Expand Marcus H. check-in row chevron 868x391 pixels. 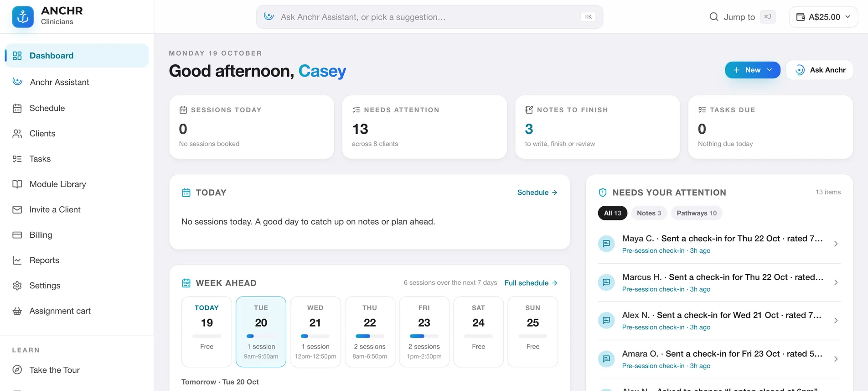pyautogui.click(x=836, y=282)
